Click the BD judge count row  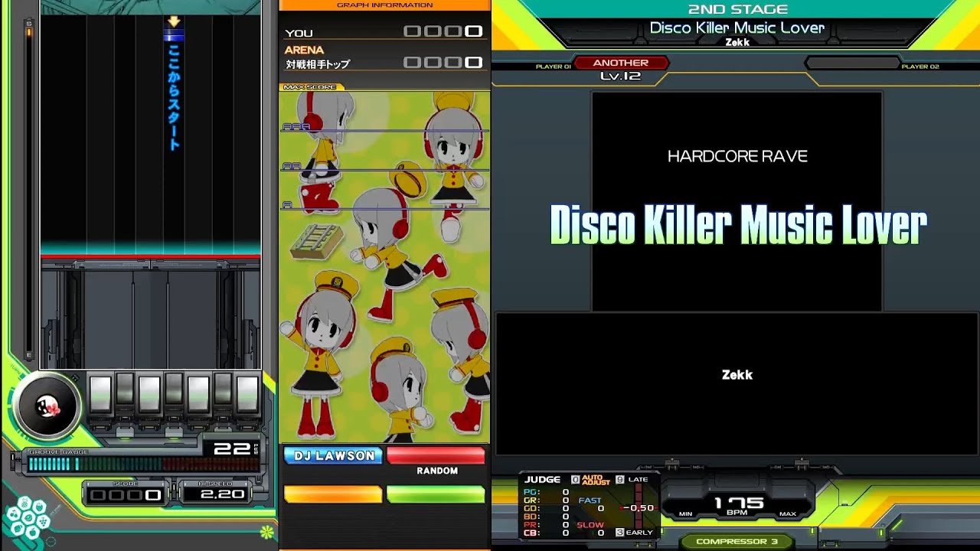pyautogui.click(x=547, y=517)
